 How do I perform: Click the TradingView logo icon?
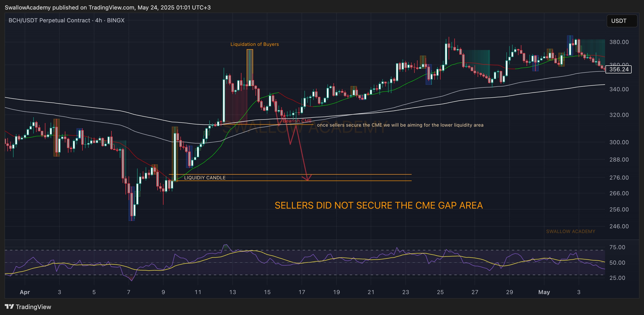(9, 306)
